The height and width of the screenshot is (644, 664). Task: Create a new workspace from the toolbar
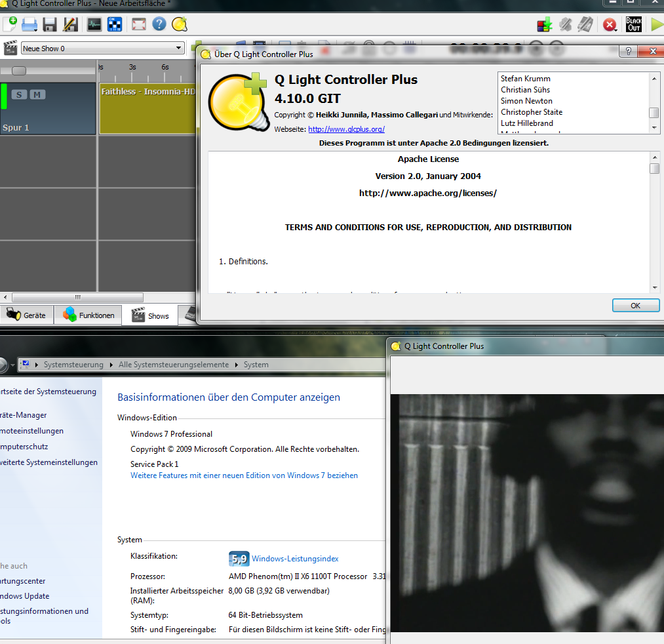click(10, 24)
